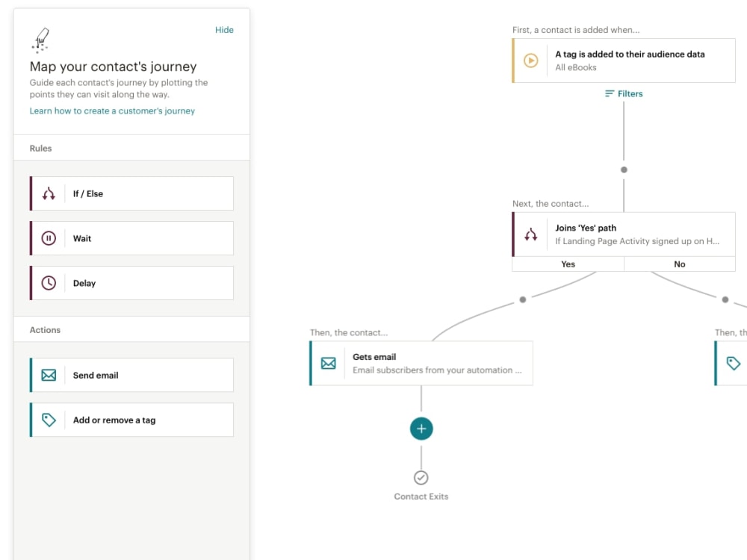Click the tag icon on Add or remove a tag
The height and width of the screenshot is (560, 747).
pyautogui.click(x=49, y=420)
